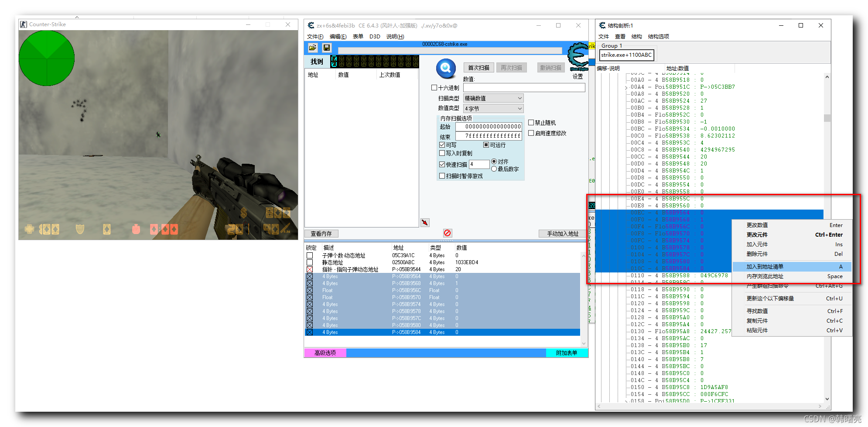The image size is (868, 427).
Task: Select the 最后数字 radio button
Action: click(x=494, y=169)
